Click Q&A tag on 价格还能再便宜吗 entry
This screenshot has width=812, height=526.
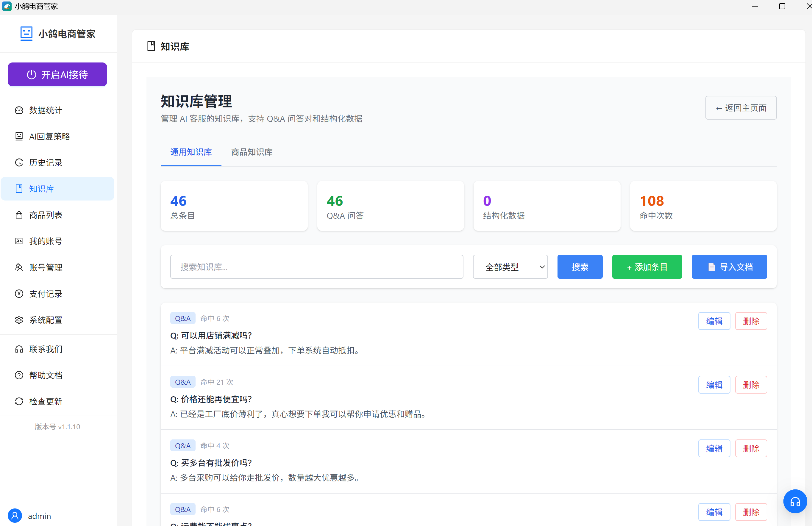click(x=183, y=382)
